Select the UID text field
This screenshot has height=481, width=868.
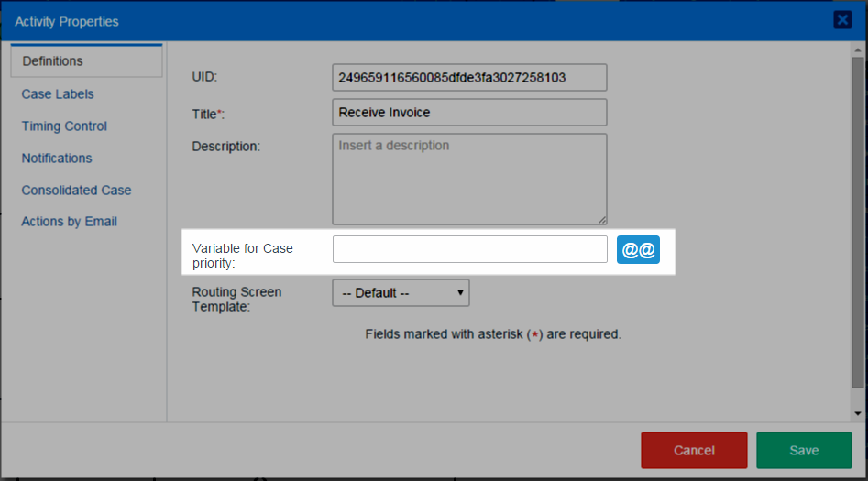click(x=469, y=77)
